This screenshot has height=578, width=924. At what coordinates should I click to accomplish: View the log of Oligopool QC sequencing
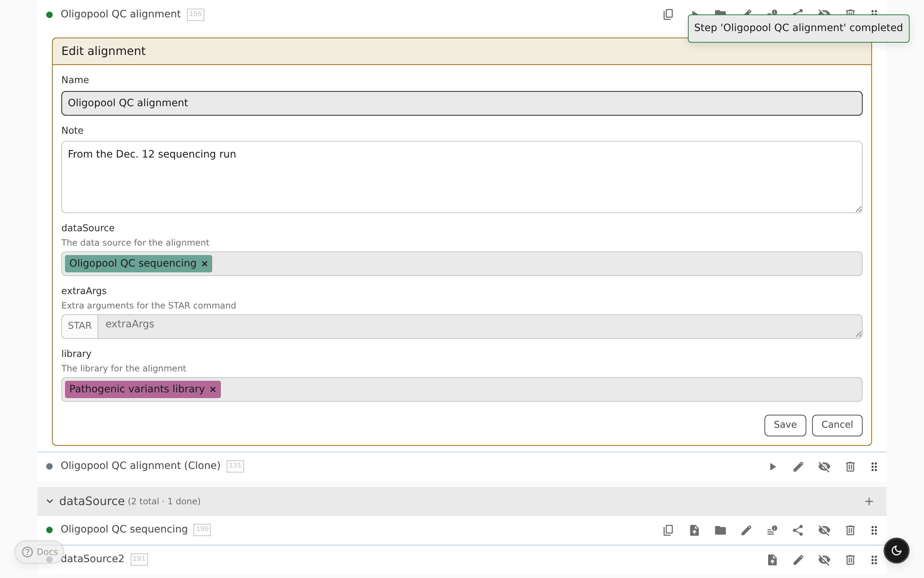pos(772,530)
